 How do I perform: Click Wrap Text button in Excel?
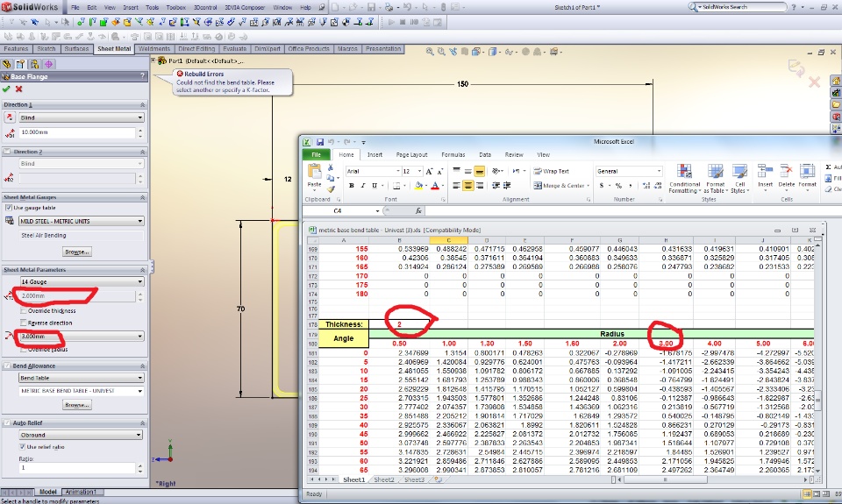click(551, 171)
